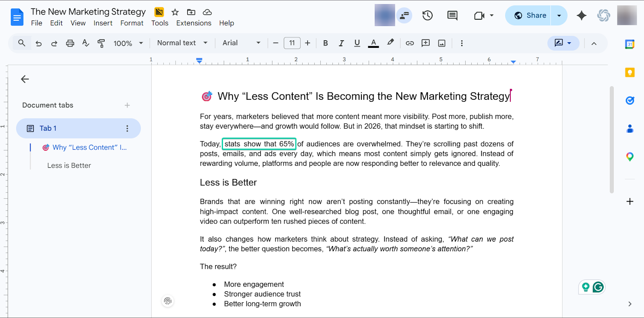Open the Insert menu
This screenshot has height=318, width=644.
tap(103, 23)
